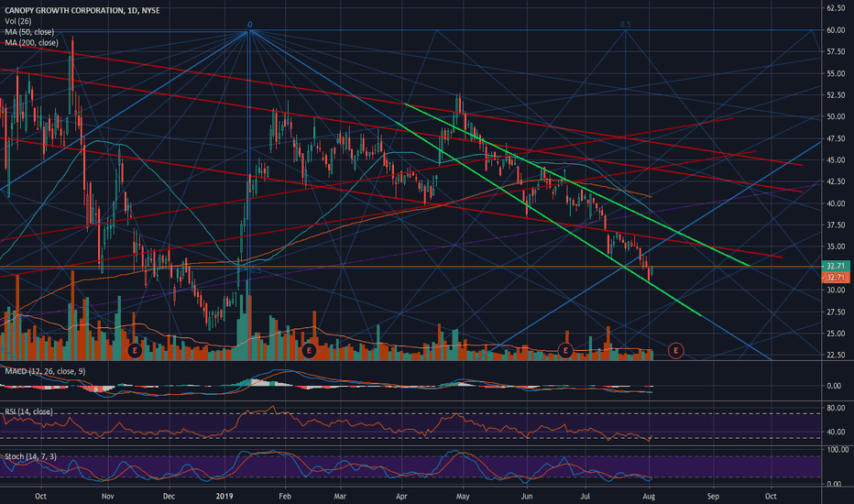The image size is (854, 504).
Task: Select the MACD (12, 26, close, 9) label
Action: point(45,371)
